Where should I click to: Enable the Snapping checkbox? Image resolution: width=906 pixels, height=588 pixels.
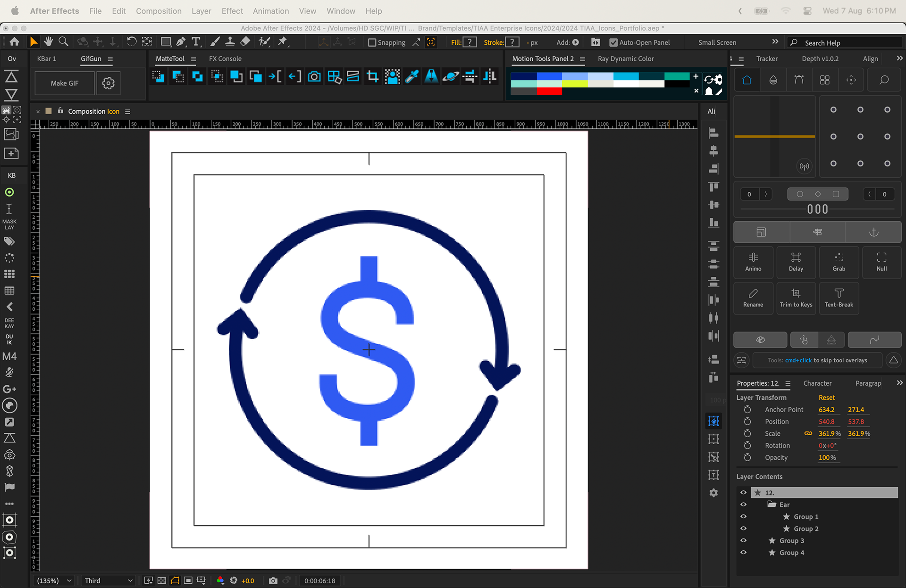[372, 42]
